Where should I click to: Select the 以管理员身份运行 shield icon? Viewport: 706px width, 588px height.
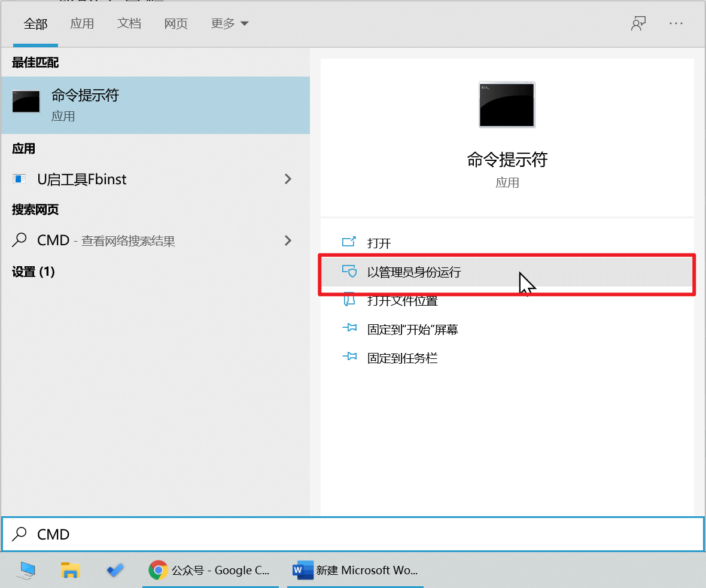(349, 271)
